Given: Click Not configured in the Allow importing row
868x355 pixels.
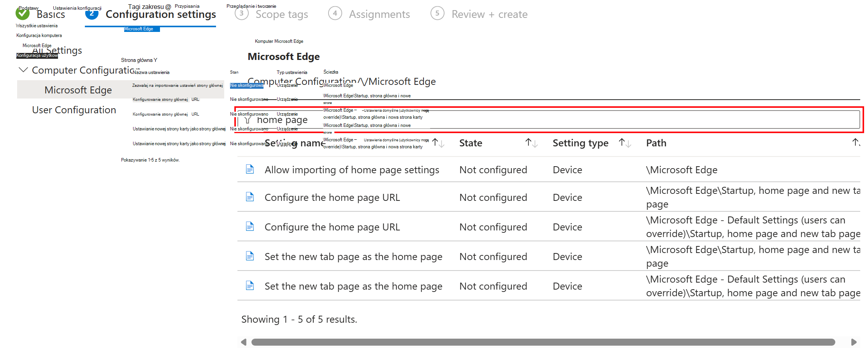Looking at the screenshot, I should 493,170.
